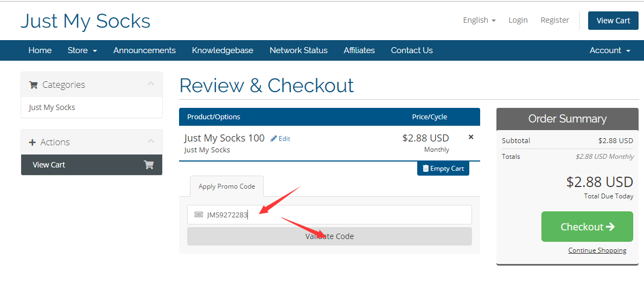Click the promo code input field
This screenshot has width=644, height=290.
coord(336,215)
